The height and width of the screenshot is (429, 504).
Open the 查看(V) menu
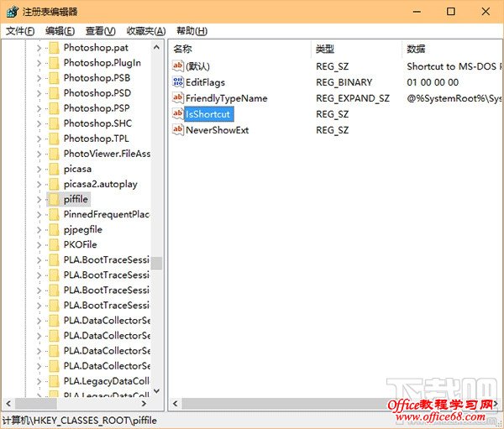pyautogui.click(x=100, y=31)
